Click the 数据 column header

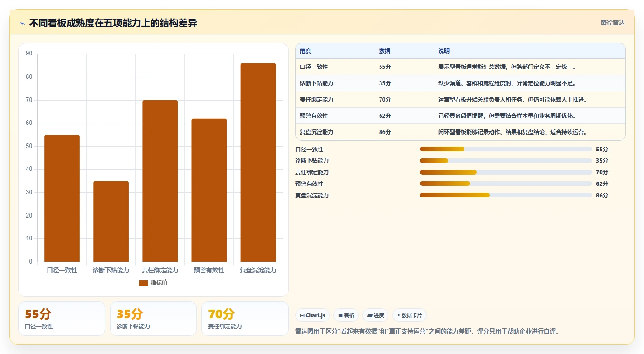tap(385, 51)
